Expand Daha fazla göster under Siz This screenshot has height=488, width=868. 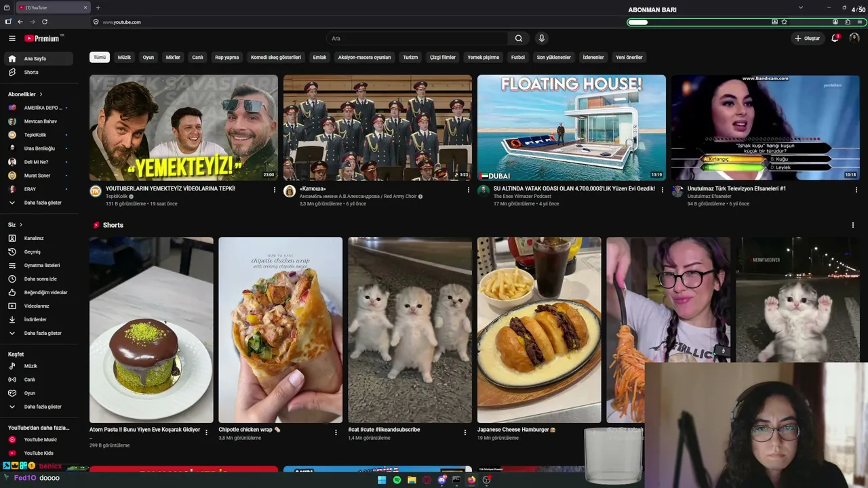tap(38, 333)
